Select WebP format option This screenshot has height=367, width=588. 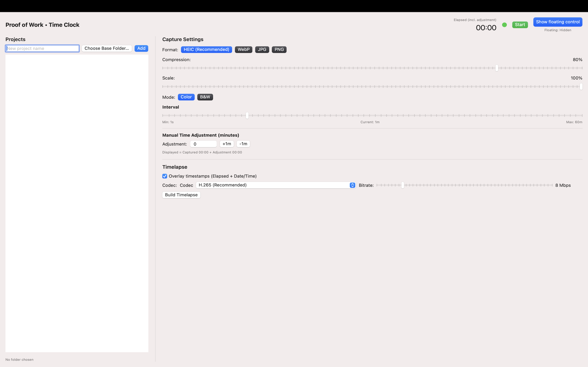point(243,50)
